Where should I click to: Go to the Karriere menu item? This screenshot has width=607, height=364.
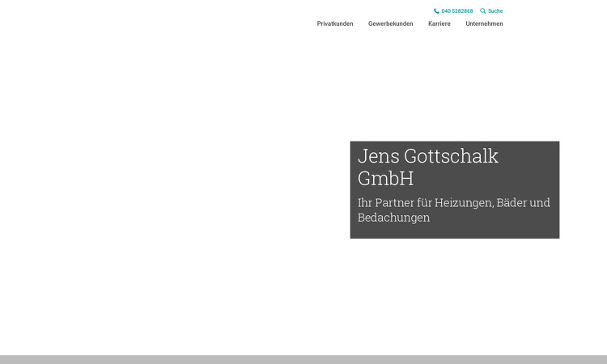pos(439,23)
